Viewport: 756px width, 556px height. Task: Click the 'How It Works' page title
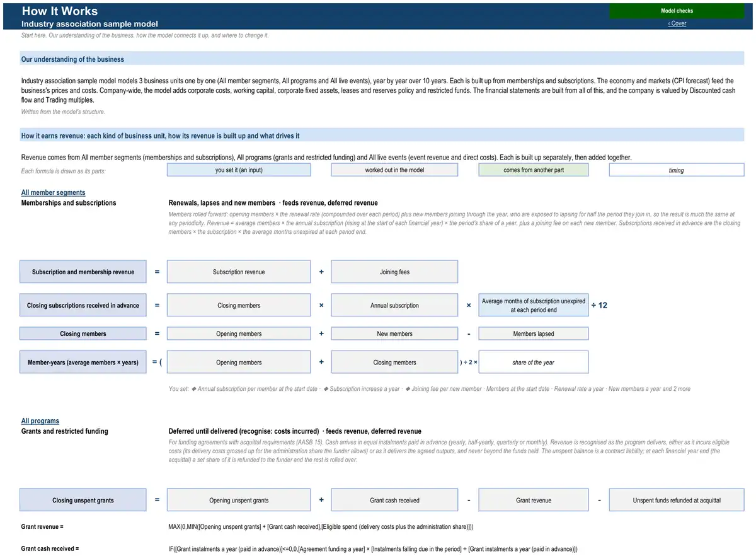[60, 11]
